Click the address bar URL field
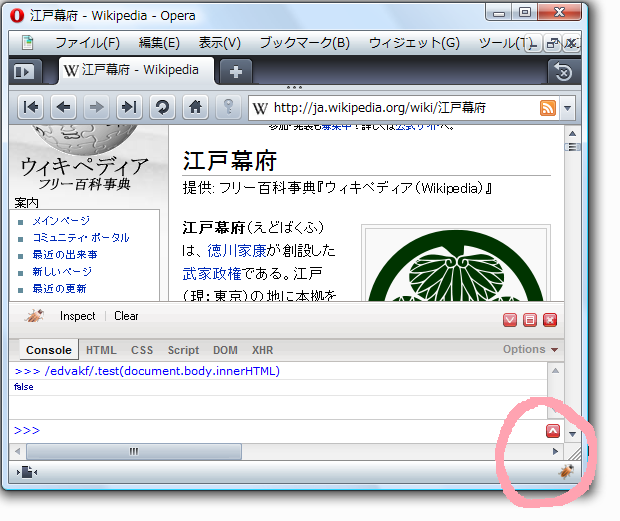Image resolution: width=620 pixels, height=521 pixels. 403,108
